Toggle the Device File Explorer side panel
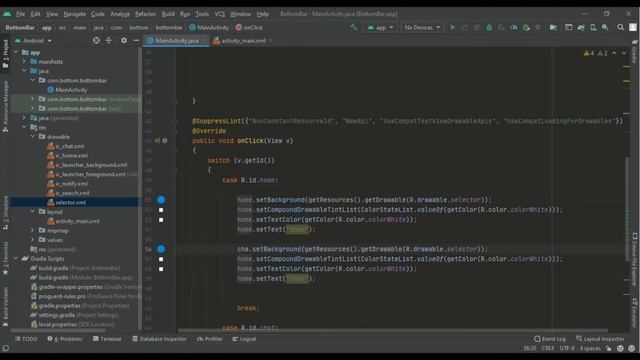Image resolution: width=640 pixels, height=360 pixels. pyautogui.click(x=635, y=259)
